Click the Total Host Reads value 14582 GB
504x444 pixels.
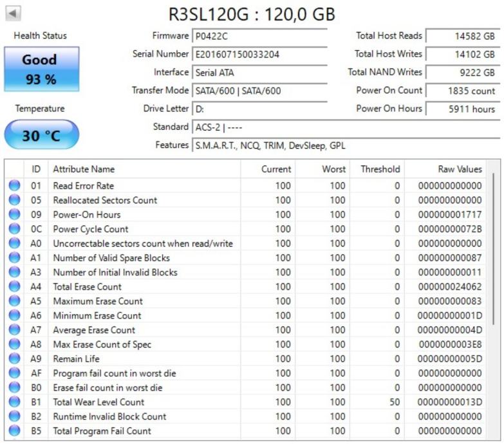(x=463, y=36)
